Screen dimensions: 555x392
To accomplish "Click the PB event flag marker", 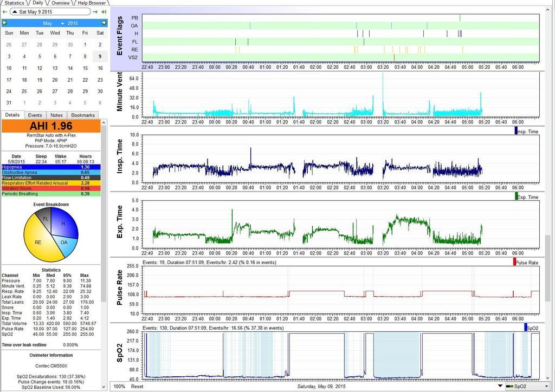I will click(x=460, y=18).
